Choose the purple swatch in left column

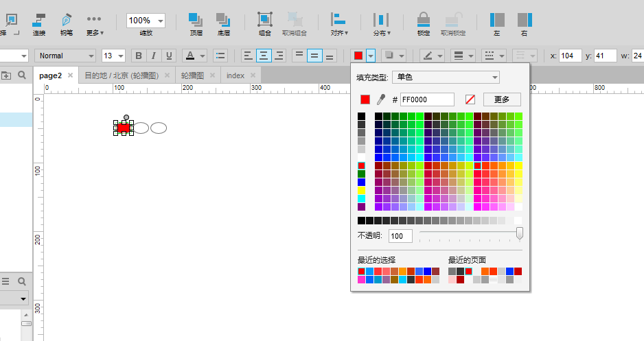[361, 207]
